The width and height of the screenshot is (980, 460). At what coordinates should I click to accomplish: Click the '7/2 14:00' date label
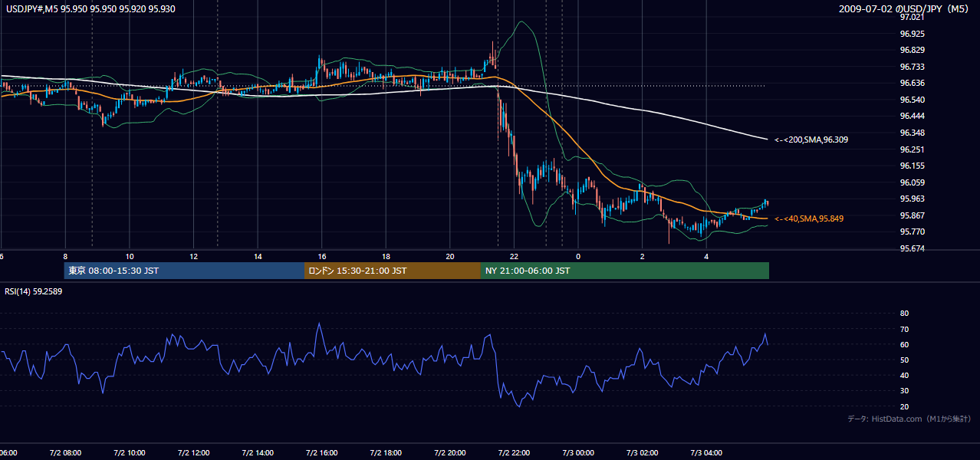258,453
